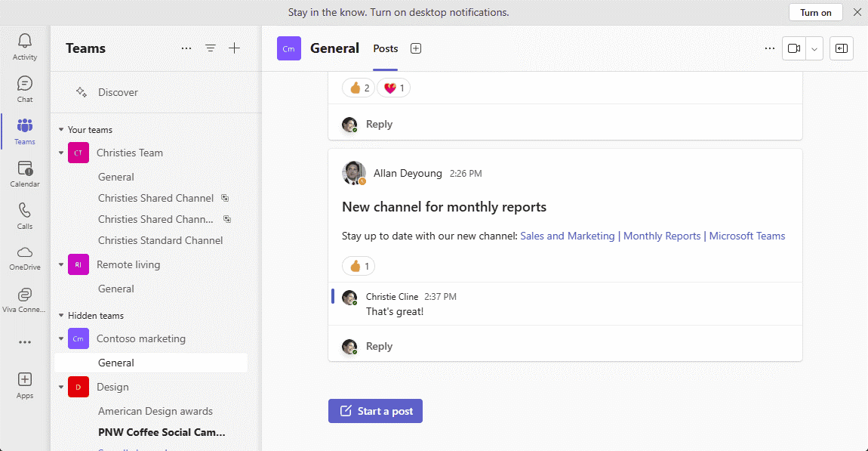This screenshot has width=868, height=451.
Task: Click the Start a post button
Action: click(x=375, y=411)
